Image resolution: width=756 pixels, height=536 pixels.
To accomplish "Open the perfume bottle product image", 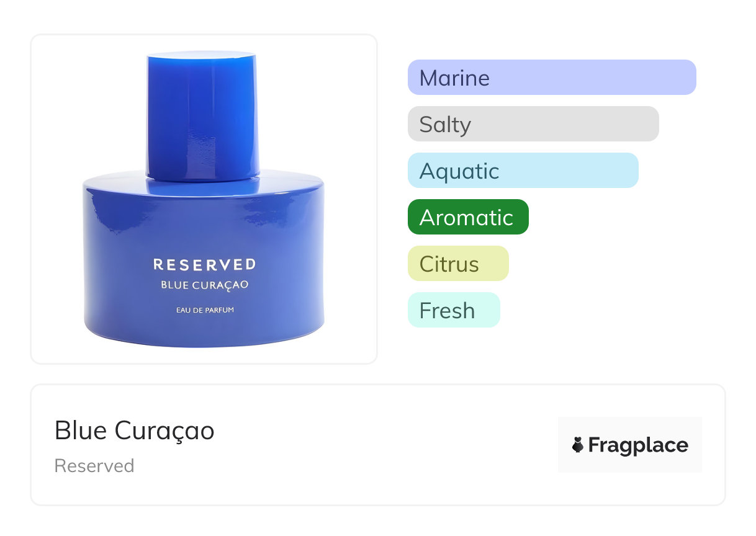I will (x=204, y=199).
